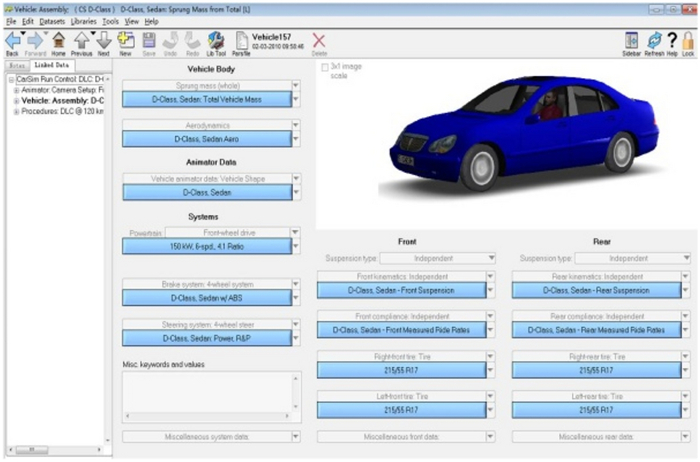Open Rear Measured Ride Rates dataset
The image size is (700, 462).
click(x=596, y=330)
